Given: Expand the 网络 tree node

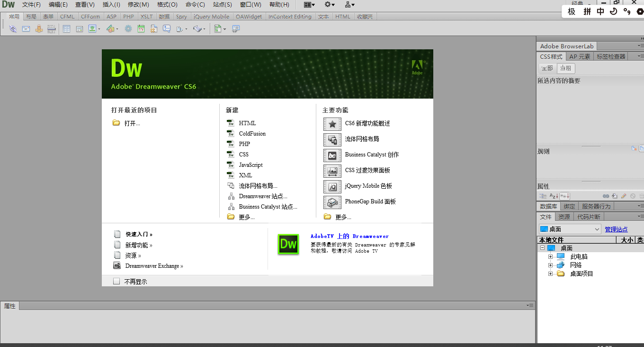Looking at the screenshot, I should tap(550, 265).
